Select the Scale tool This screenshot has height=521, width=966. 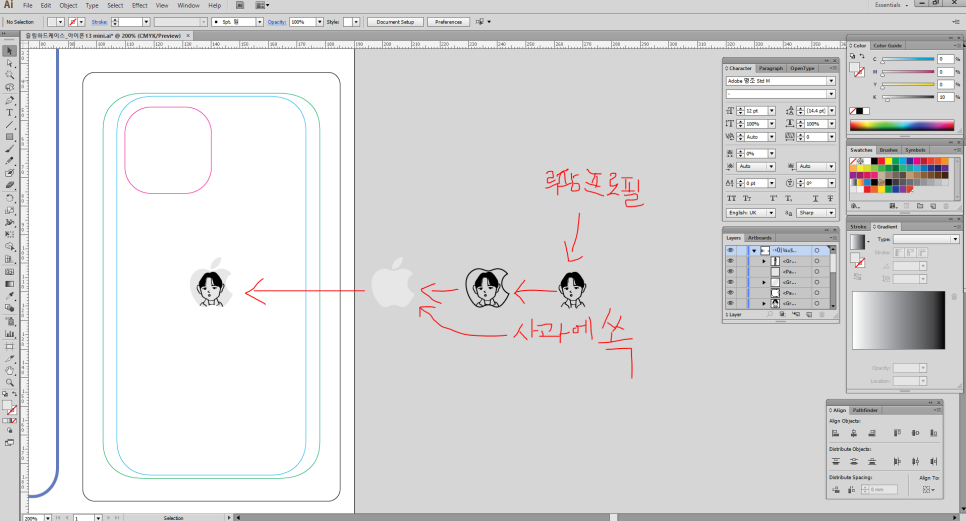pos(9,211)
